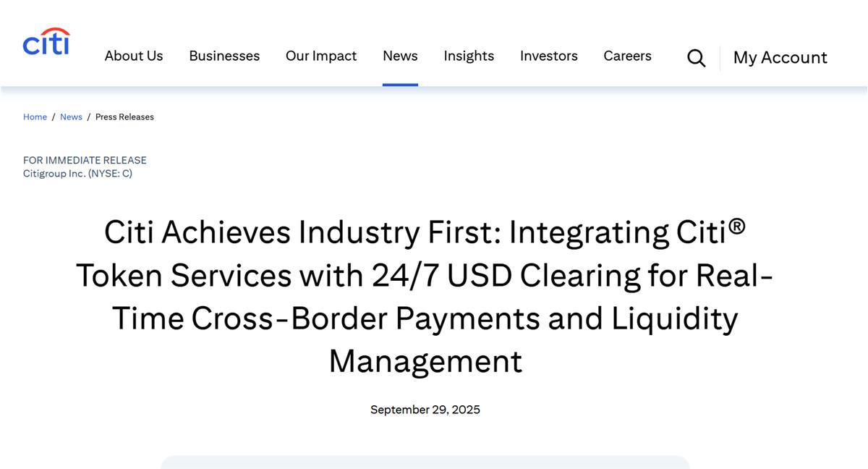This screenshot has width=868, height=469.
Task: Select the Press Releases breadcrumb
Action: 124,117
